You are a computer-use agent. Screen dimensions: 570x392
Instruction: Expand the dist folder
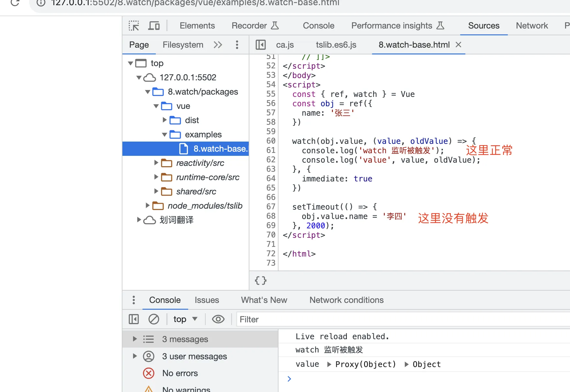[165, 120]
